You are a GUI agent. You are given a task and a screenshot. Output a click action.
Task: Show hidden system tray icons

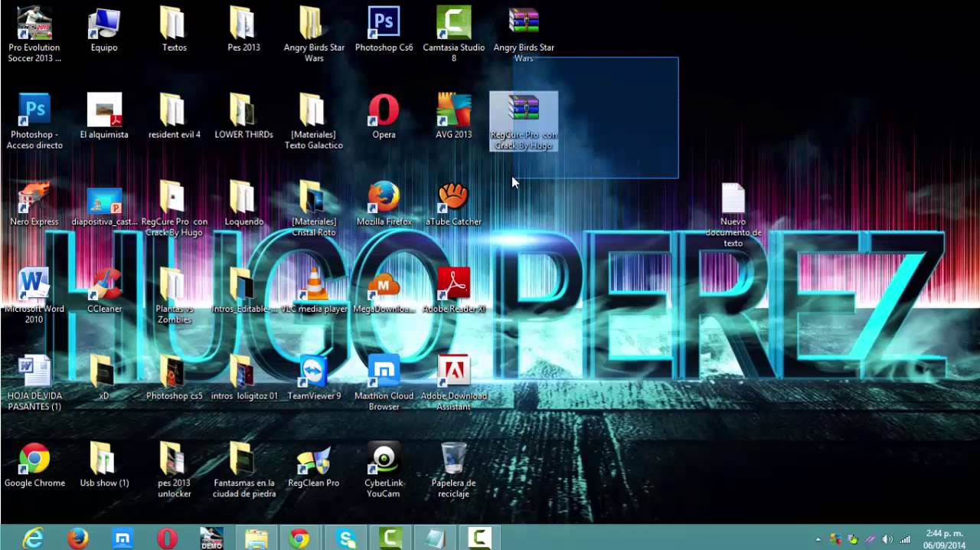pos(818,539)
